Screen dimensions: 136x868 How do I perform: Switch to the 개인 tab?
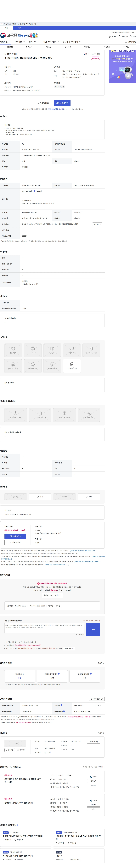[x=6, y=28]
